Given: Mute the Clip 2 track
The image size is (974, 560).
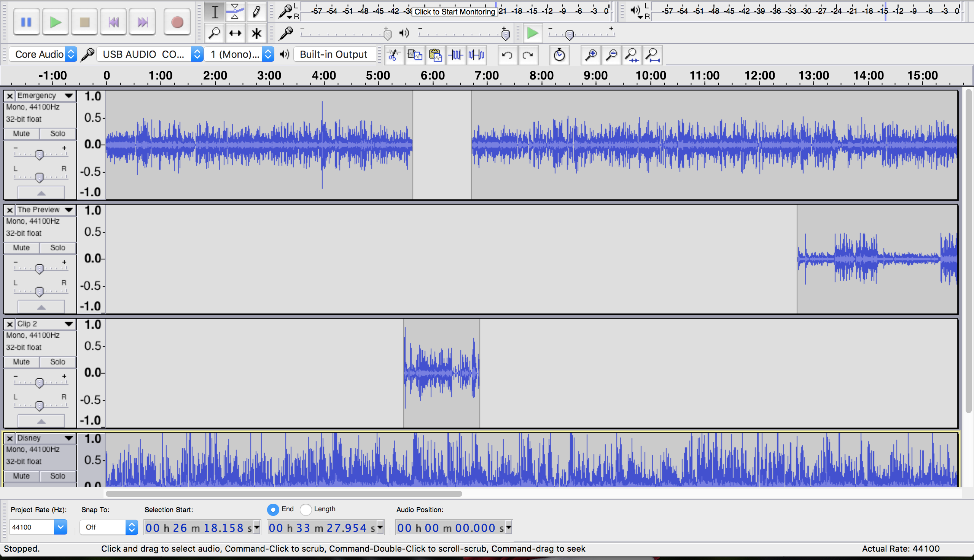Looking at the screenshot, I should click(x=21, y=362).
